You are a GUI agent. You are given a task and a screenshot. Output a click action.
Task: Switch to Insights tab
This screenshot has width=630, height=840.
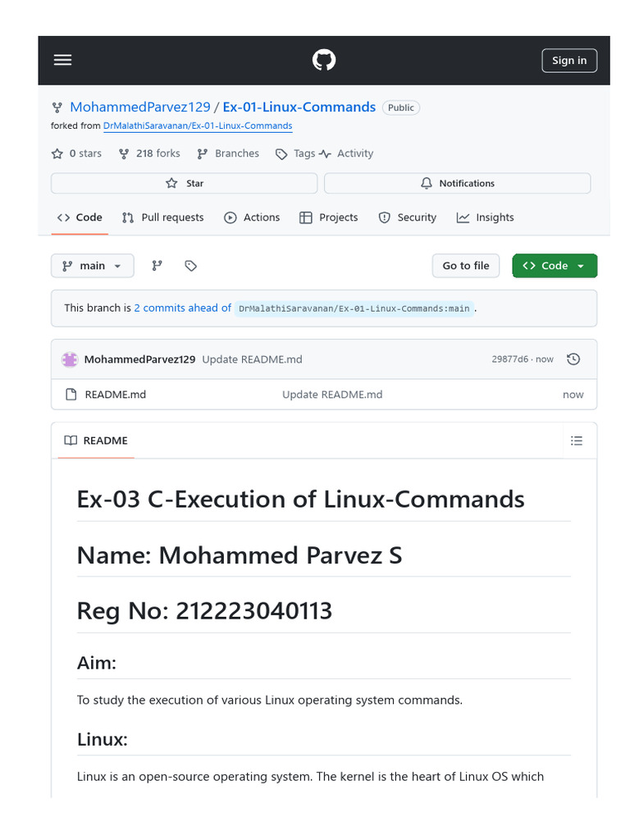485,217
